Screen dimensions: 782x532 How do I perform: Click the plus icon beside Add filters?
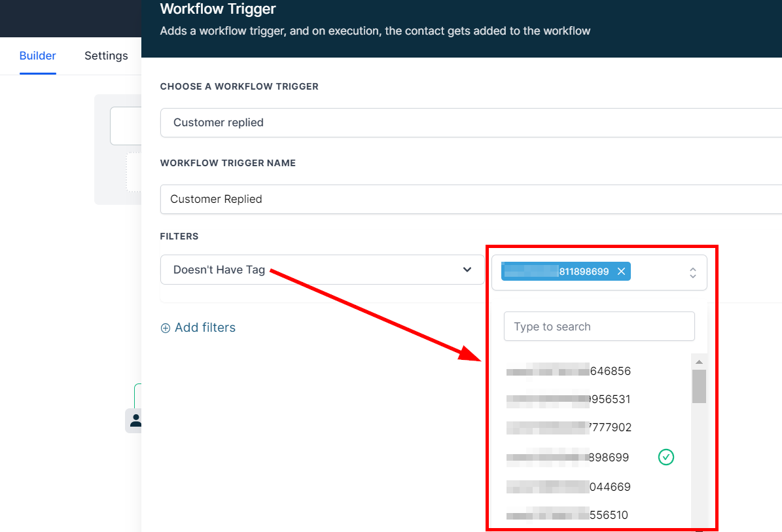click(166, 328)
